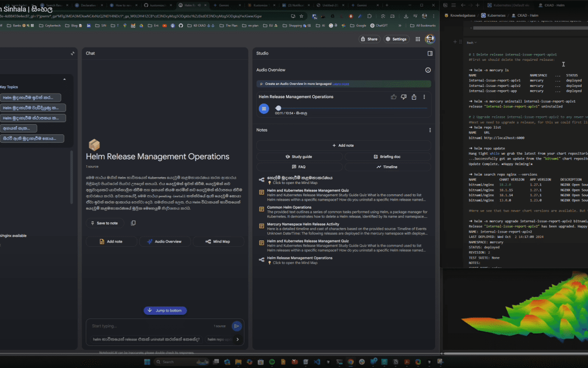Collapse the Studio panel using its header icon
The image size is (588, 368).
click(x=430, y=53)
